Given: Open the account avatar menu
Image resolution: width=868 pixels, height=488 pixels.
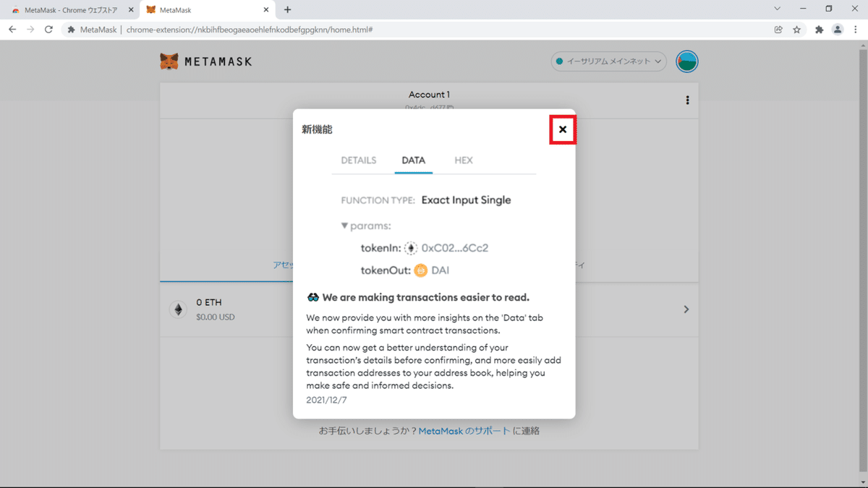Looking at the screenshot, I should tap(687, 61).
